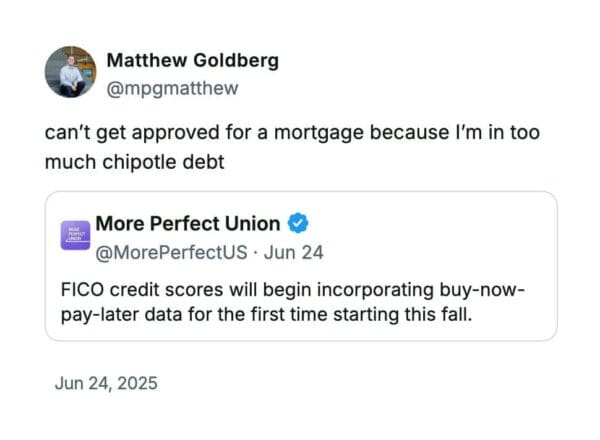Click "credit scores" in the quoted post
This screenshot has height=440, width=600.
click(160, 289)
